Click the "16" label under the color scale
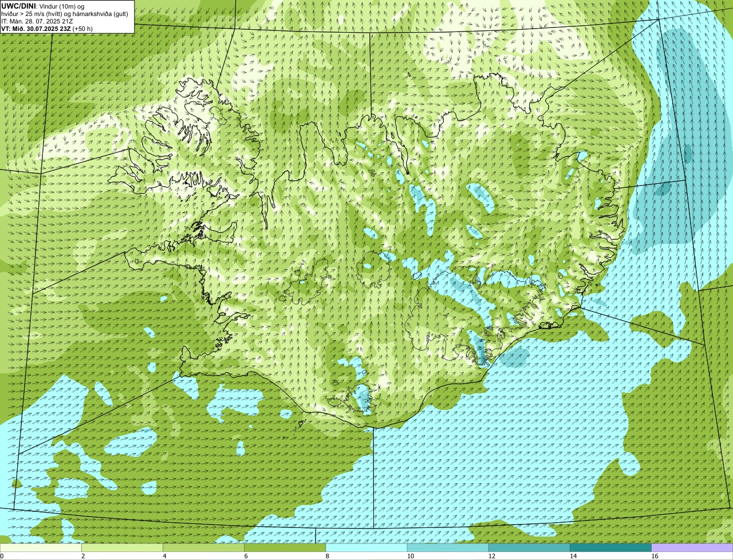Viewport: 733px width, 560px height. (655, 556)
